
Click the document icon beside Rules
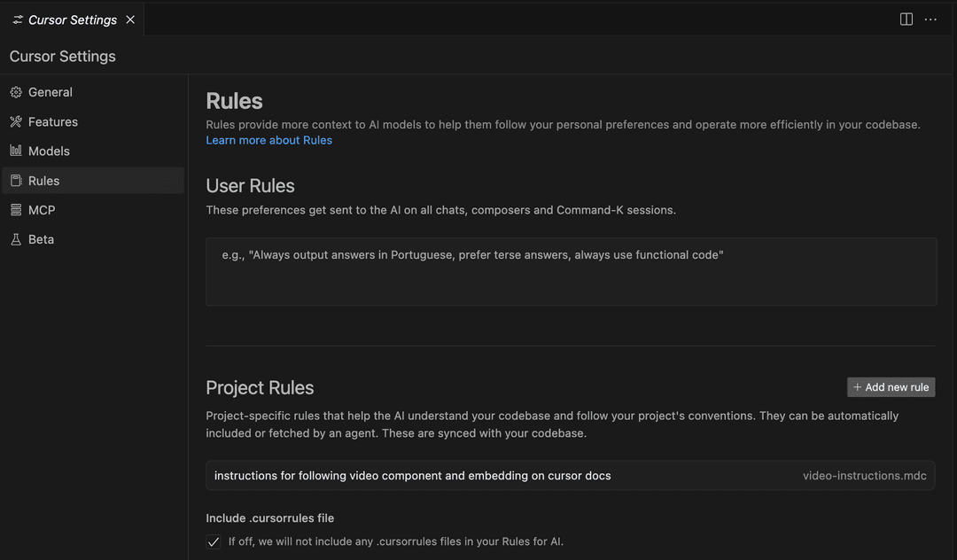pos(16,181)
